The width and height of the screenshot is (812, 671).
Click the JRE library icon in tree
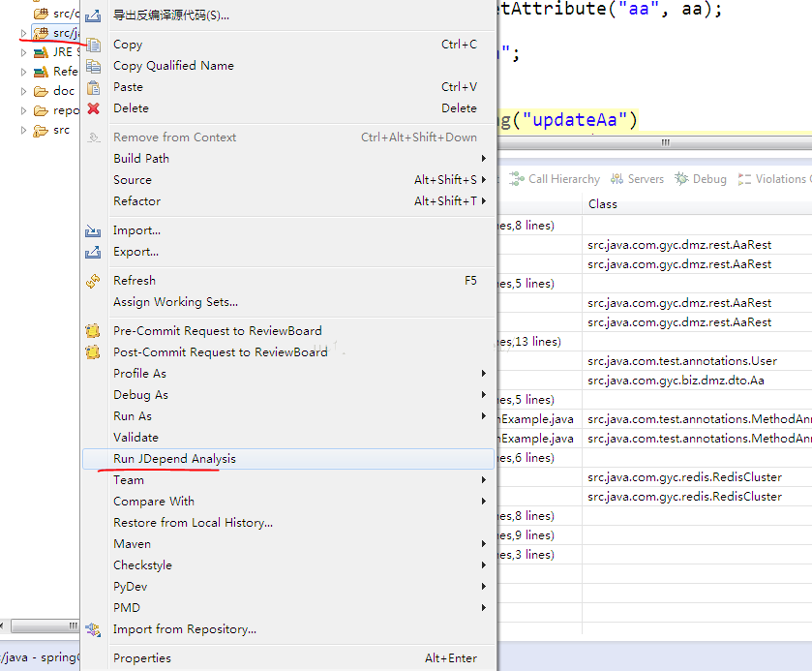[41, 52]
